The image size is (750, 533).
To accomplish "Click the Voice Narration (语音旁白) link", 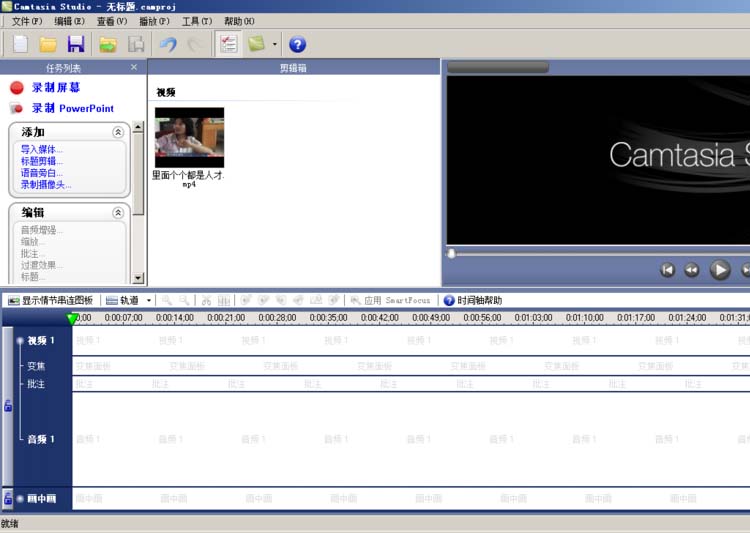I will tap(41, 173).
